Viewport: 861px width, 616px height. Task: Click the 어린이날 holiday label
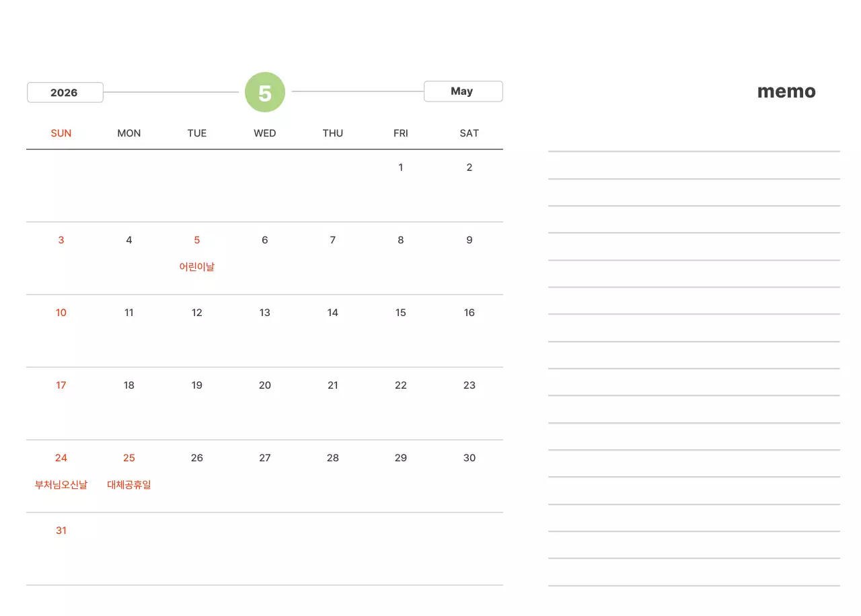(197, 267)
